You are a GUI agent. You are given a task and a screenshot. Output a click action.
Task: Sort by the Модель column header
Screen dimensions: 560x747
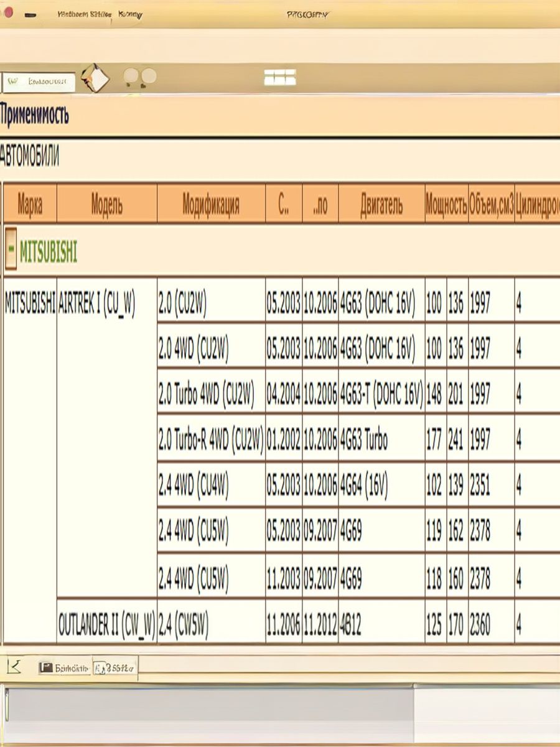pos(106,204)
